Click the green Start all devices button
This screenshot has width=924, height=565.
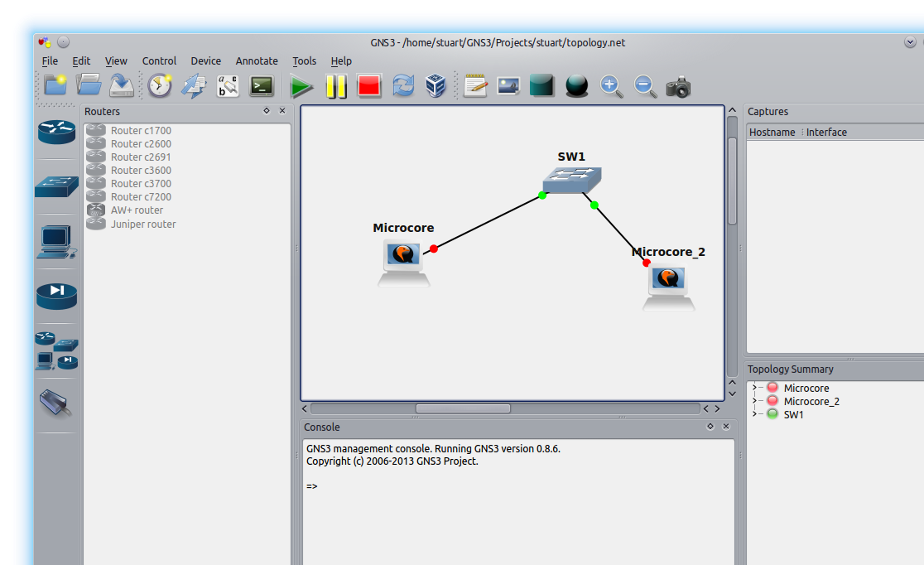301,86
